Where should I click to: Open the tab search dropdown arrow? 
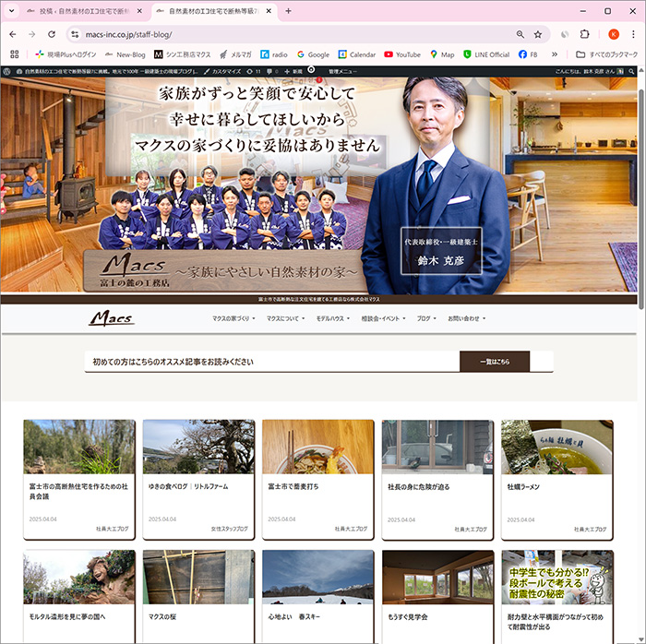pyautogui.click(x=11, y=11)
